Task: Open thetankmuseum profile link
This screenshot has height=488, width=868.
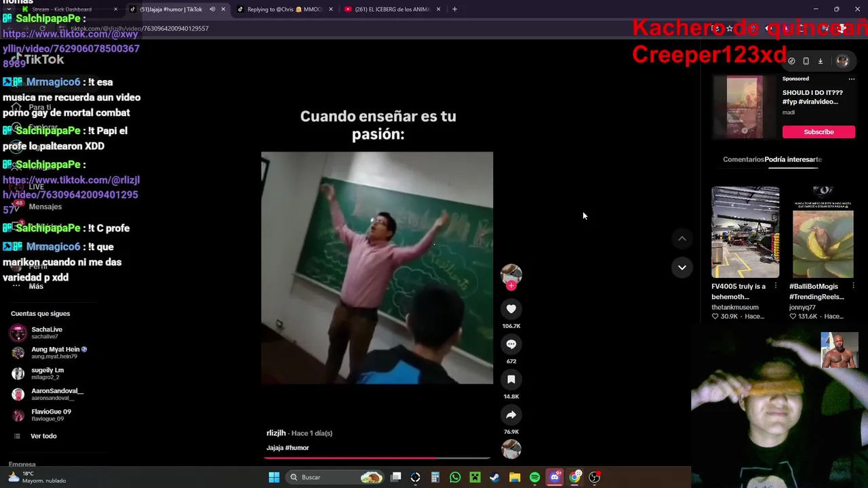Action: [x=735, y=307]
